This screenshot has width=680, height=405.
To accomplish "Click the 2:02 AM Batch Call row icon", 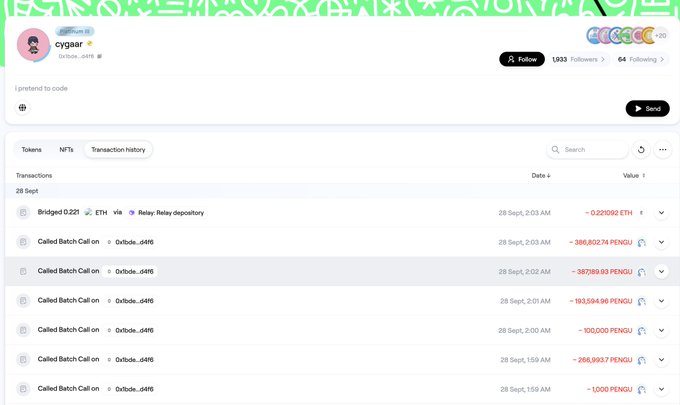I will [23, 271].
